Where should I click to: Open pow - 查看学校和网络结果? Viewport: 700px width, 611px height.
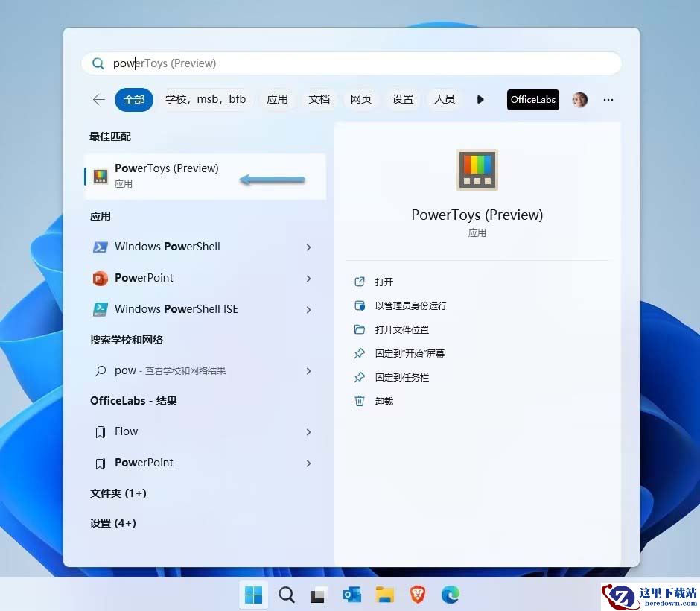[x=201, y=371]
